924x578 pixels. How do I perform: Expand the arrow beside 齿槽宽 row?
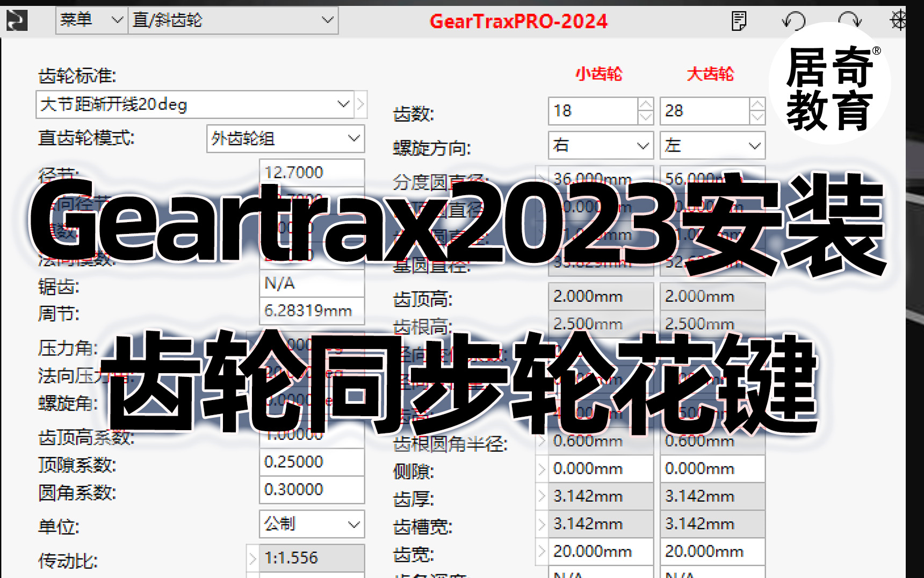(542, 524)
